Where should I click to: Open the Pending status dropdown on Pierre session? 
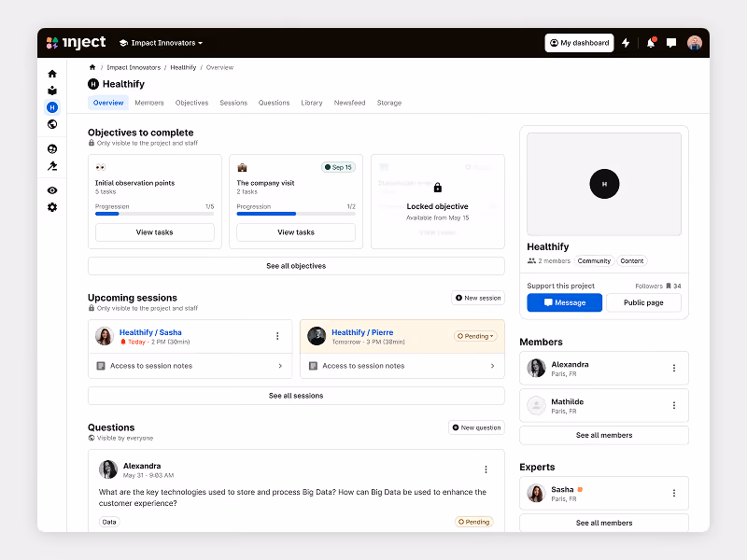tap(475, 336)
